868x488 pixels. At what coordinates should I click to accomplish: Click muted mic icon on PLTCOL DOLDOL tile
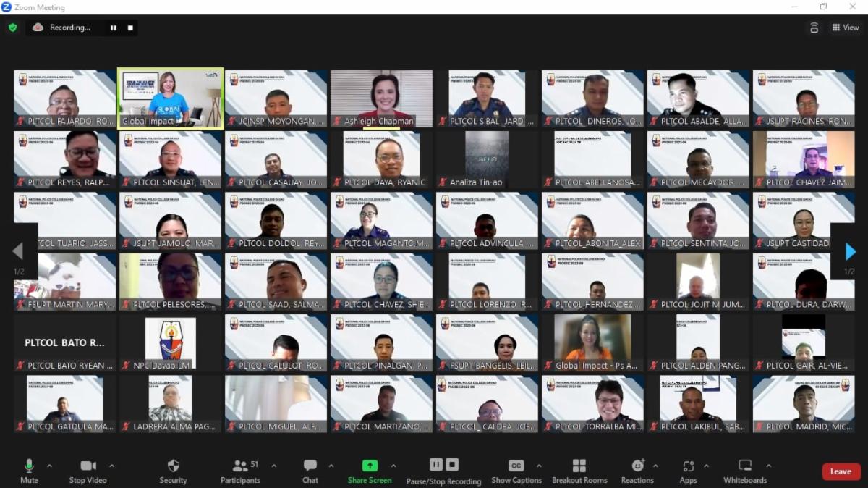tap(231, 243)
